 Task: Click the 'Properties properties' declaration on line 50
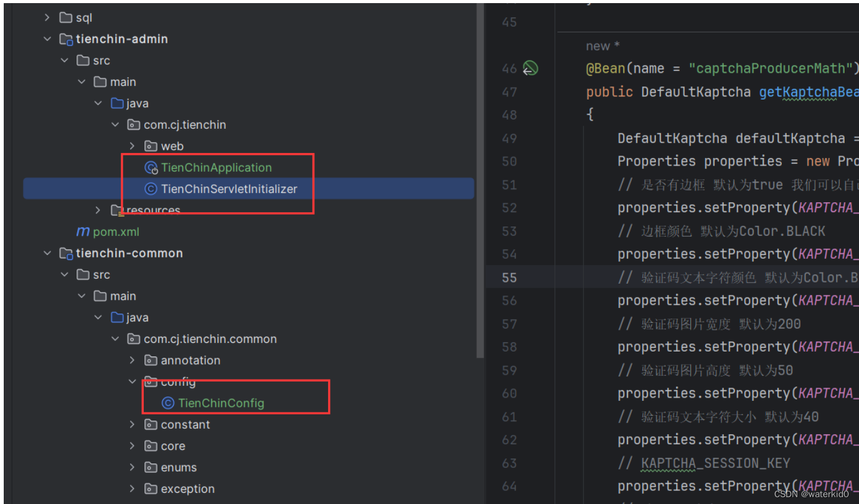tap(700, 161)
